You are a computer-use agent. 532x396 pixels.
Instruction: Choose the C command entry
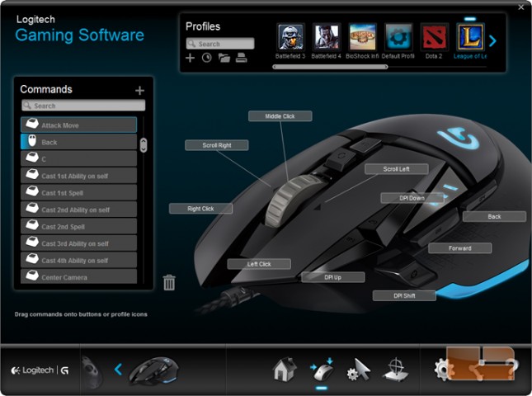(78, 158)
